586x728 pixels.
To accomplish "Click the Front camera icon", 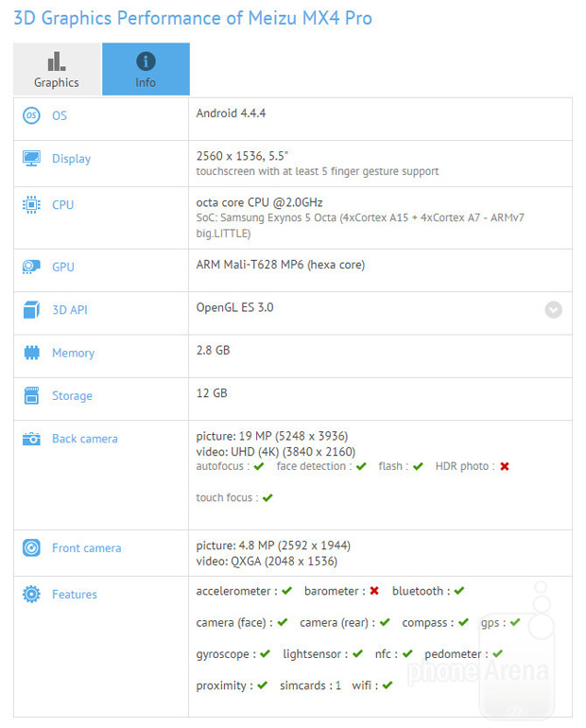I will 32,547.
